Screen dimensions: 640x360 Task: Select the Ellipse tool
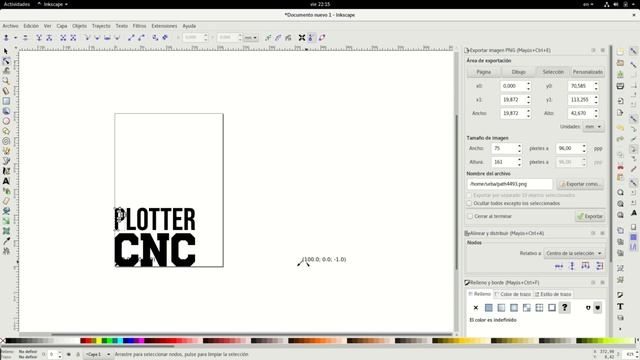6,121
